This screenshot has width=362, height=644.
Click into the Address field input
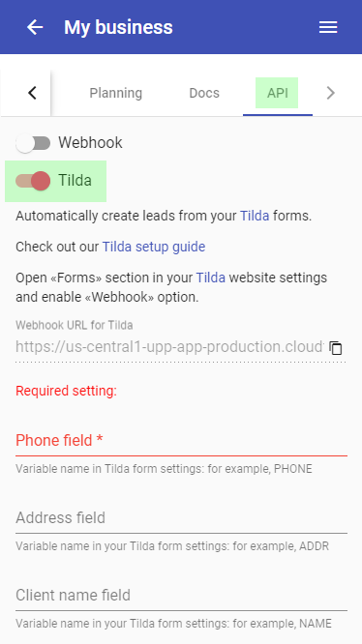pos(181,518)
